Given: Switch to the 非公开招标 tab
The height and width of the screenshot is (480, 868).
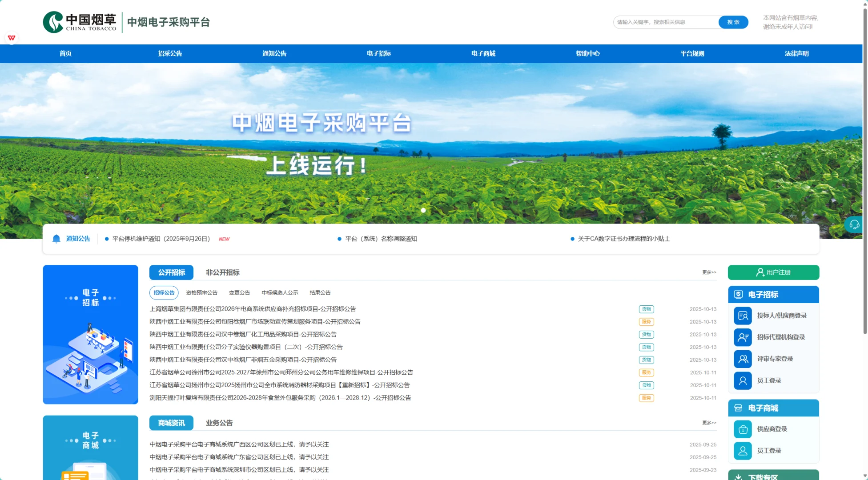Looking at the screenshot, I should click(x=222, y=272).
